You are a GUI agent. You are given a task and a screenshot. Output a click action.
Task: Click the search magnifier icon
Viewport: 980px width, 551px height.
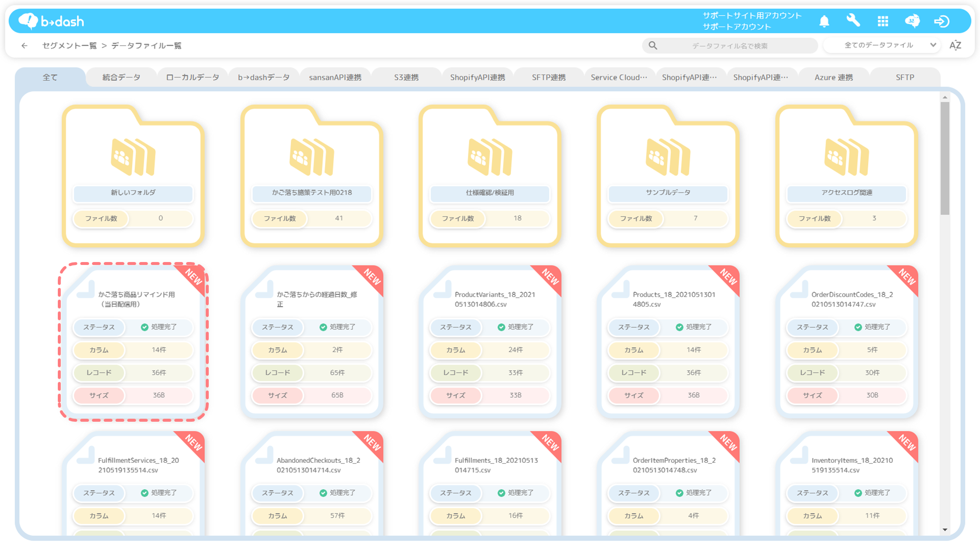[653, 46]
